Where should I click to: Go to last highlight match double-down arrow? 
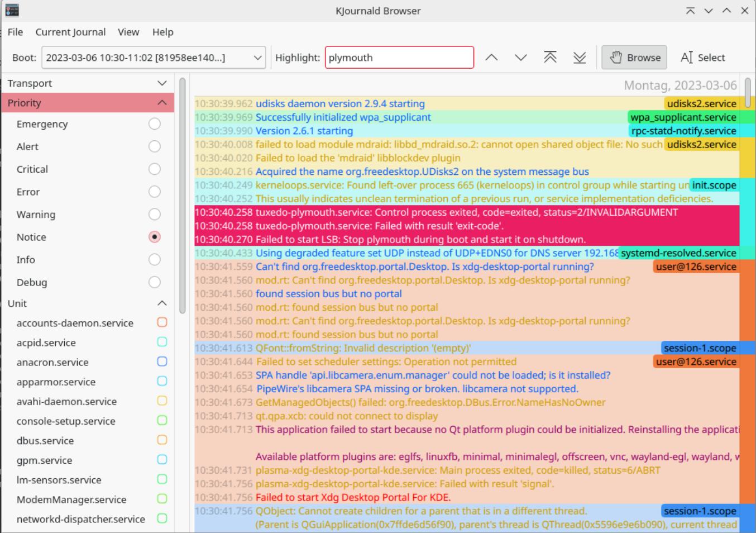click(580, 58)
